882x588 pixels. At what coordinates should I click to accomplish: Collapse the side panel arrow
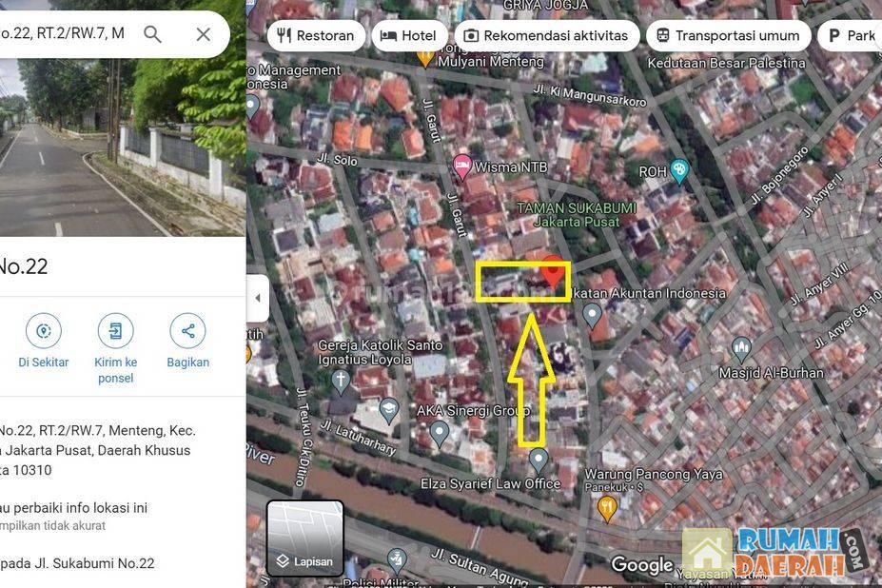click(257, 298)
